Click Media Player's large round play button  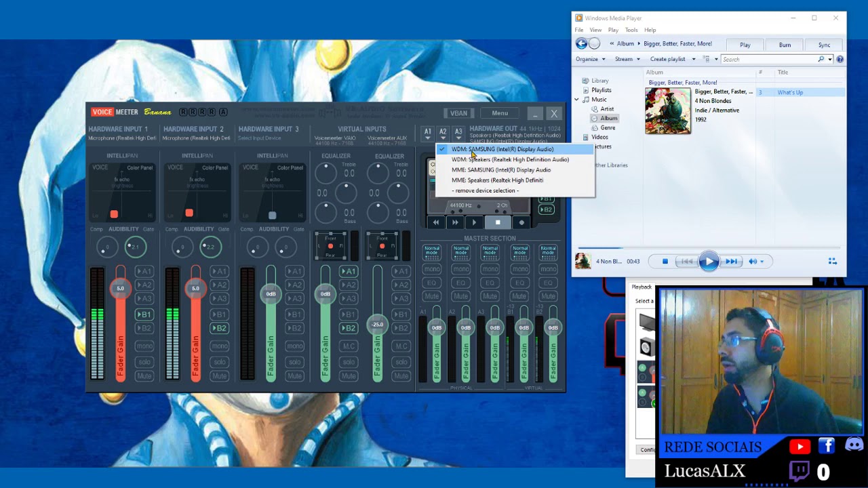pos(709,262)
